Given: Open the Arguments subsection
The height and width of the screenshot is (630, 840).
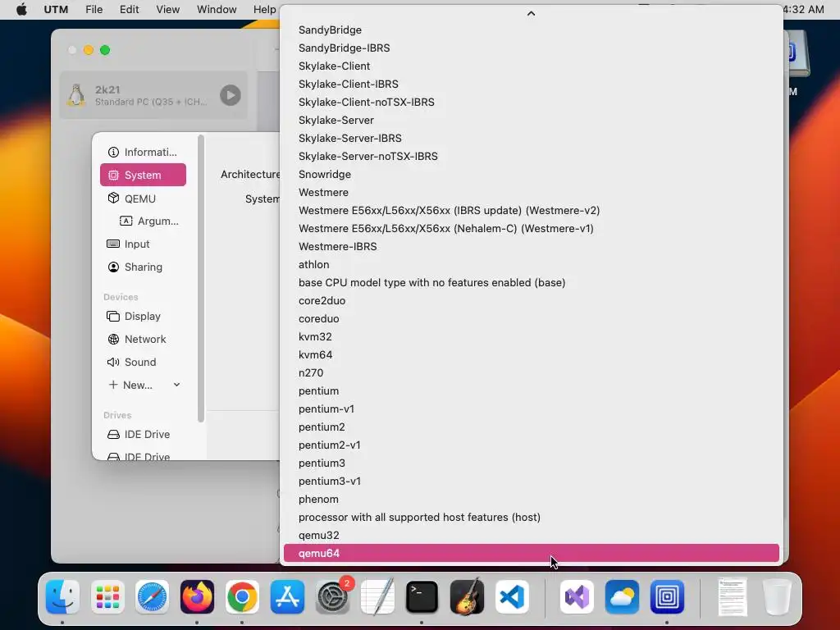Looking at the screenshot, I should coord(149,221).
